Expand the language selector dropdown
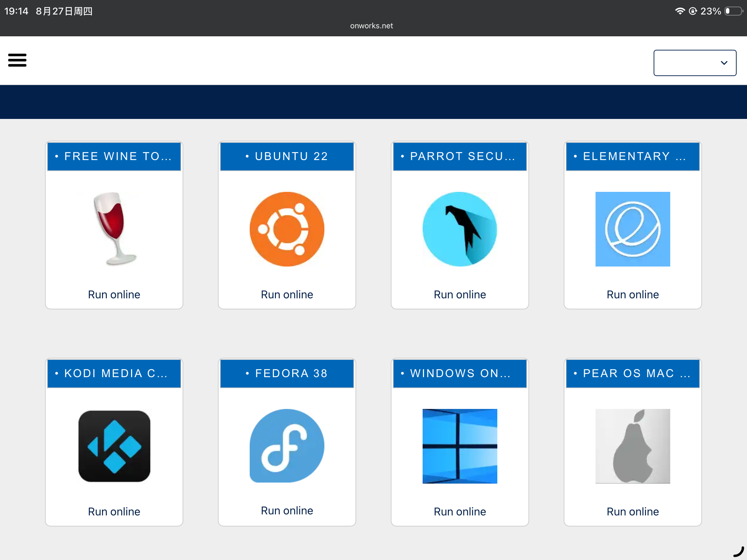The width and height of the screenshot is (747, 560). [x=695, y=63]
